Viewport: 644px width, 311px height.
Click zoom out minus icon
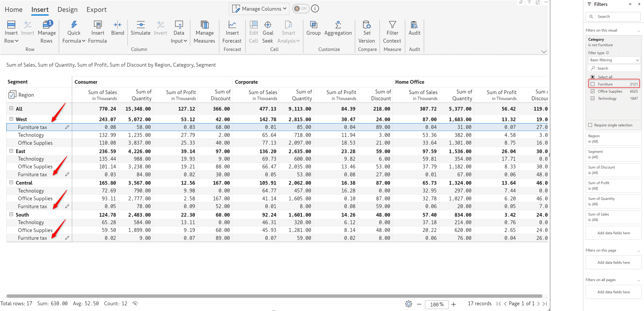[419, 304]
